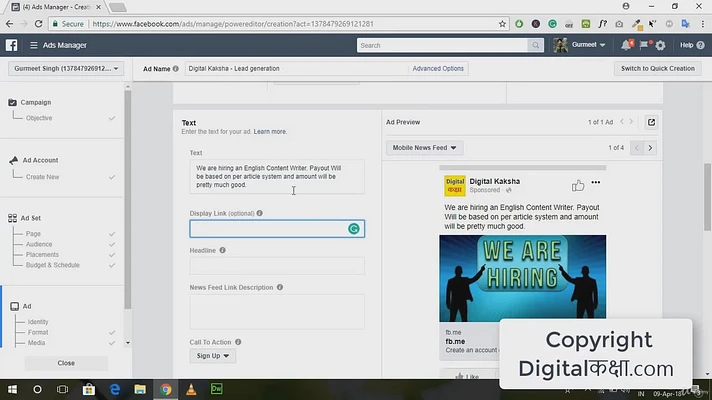Click inside the Ad Name field
The height and width of the screenshot is (400, 712).
(295, 69)
